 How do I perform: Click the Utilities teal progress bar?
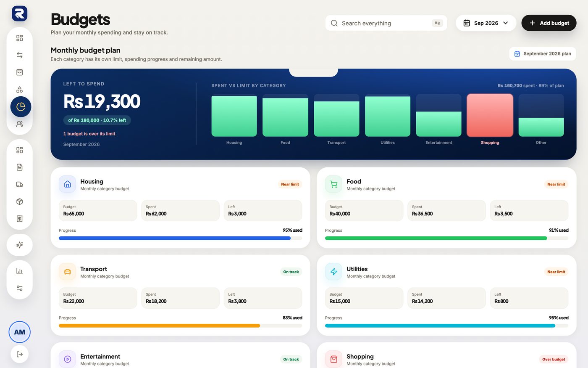[446, 326]
